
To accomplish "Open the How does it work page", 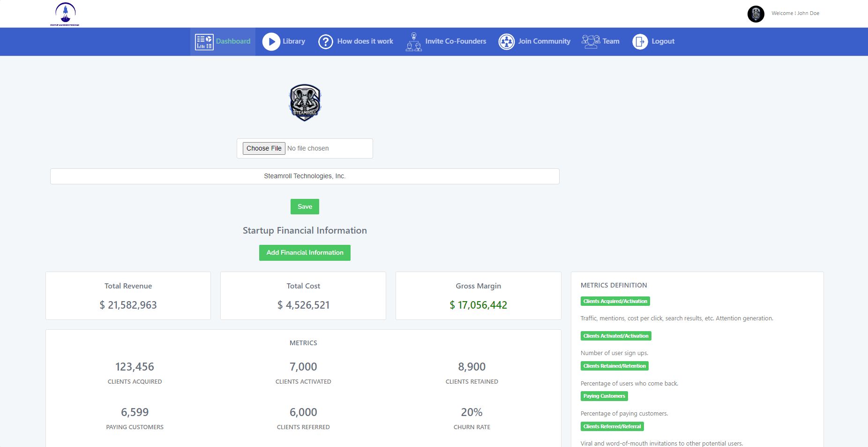I will (x=365, y=42).
